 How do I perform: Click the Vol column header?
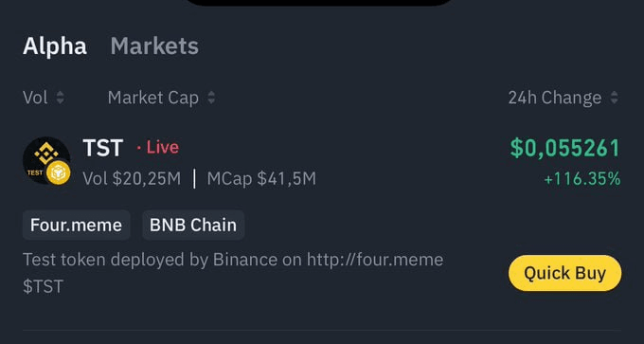click(x=35, y=98)
